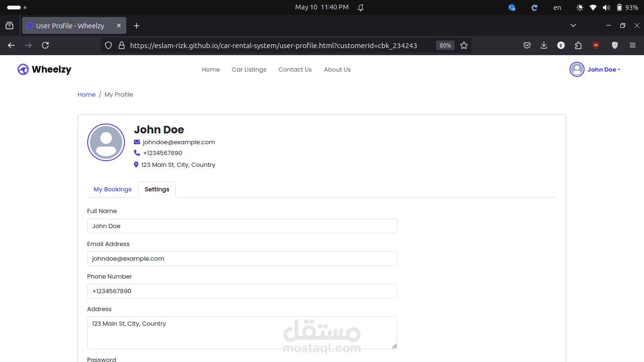Open the GNOME Activities overview

(x=17, y=8)
